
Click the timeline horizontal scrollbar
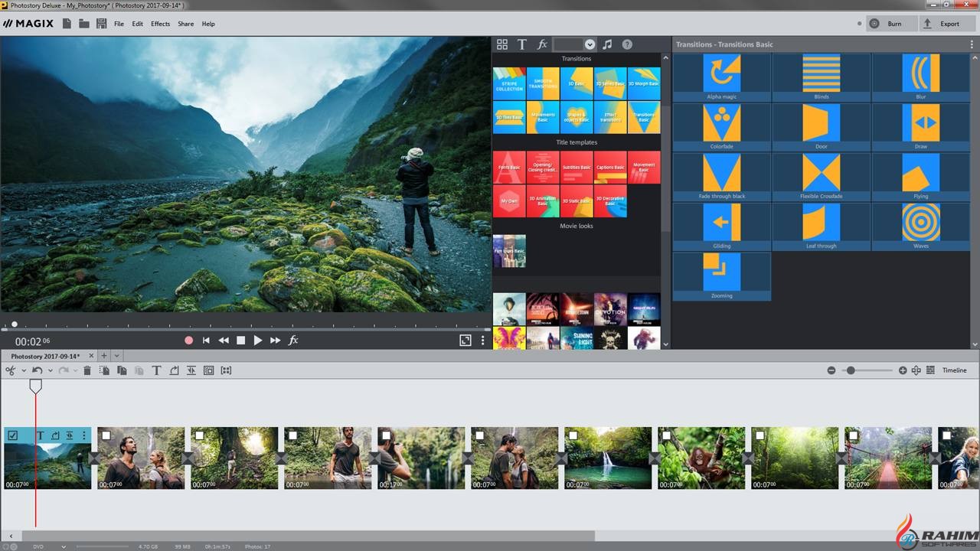point(307,536)
